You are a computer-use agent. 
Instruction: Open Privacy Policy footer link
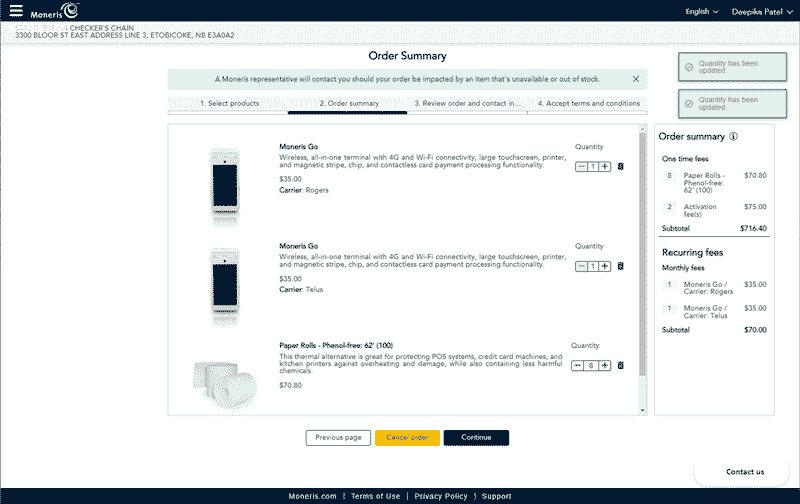click(x=441, y=496)
